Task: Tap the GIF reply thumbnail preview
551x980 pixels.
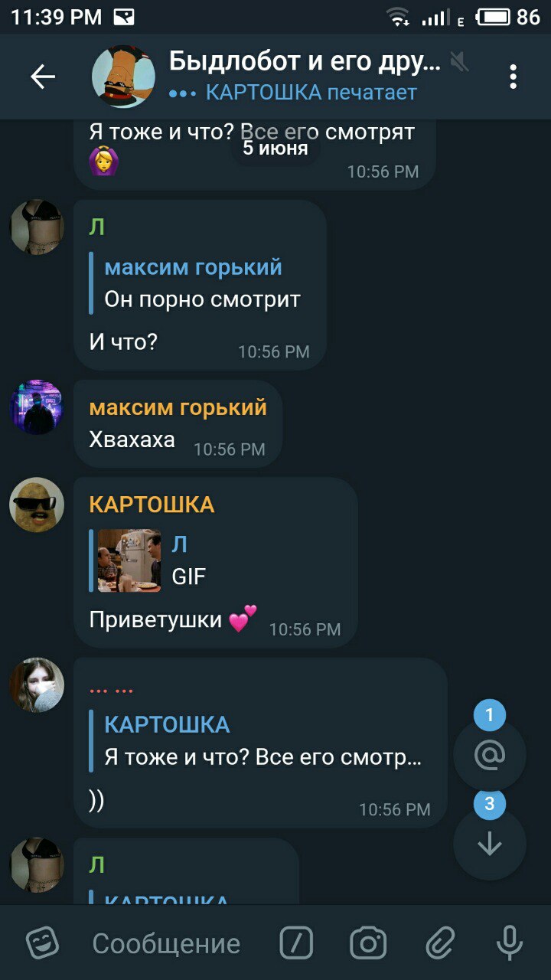Action: coord(129,560)
